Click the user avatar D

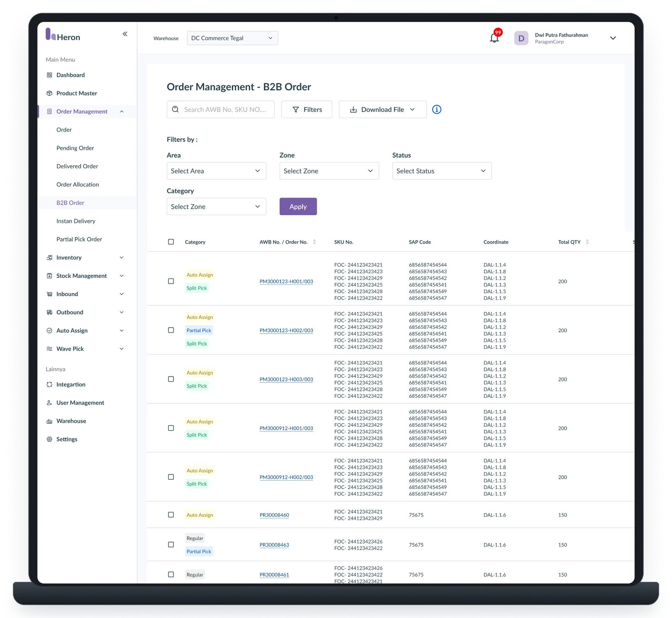(x=521, y=38)
